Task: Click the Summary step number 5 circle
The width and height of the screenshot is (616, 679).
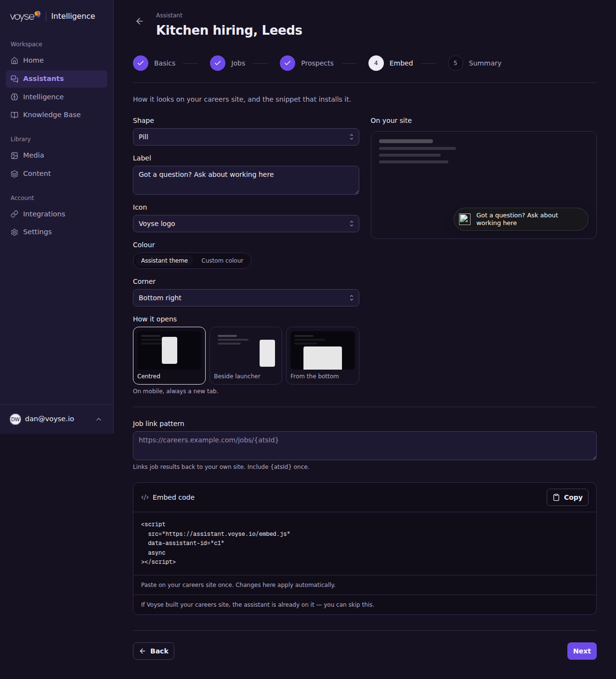Action: [x=455, y=63]
